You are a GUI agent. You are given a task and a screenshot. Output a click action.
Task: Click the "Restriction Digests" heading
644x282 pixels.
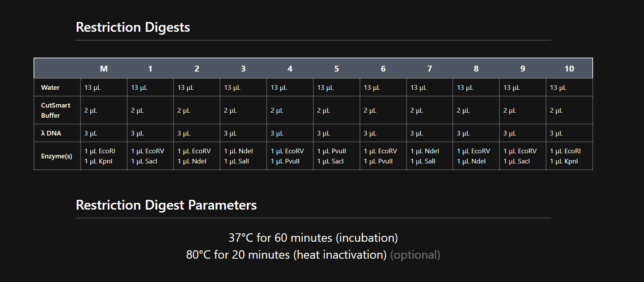pos(133,28)
